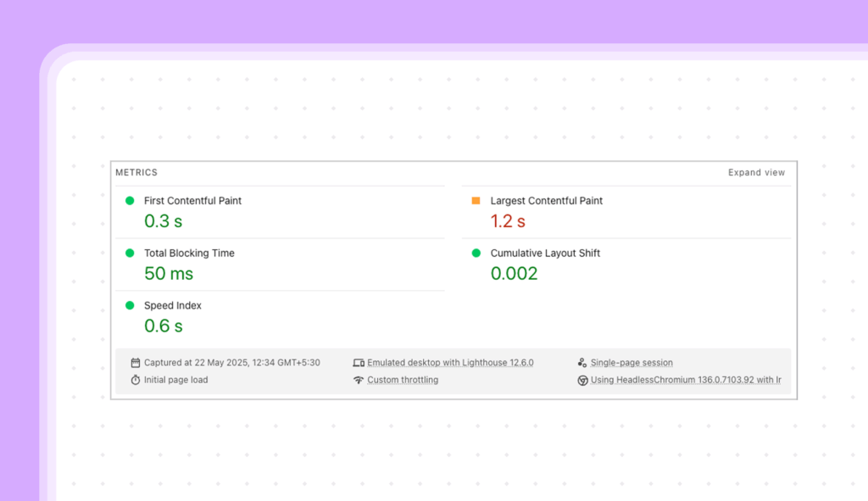Click the green dot beside First Contentful Paint
This screenshot has width=868, height=501.
click(x=130, y=201)
